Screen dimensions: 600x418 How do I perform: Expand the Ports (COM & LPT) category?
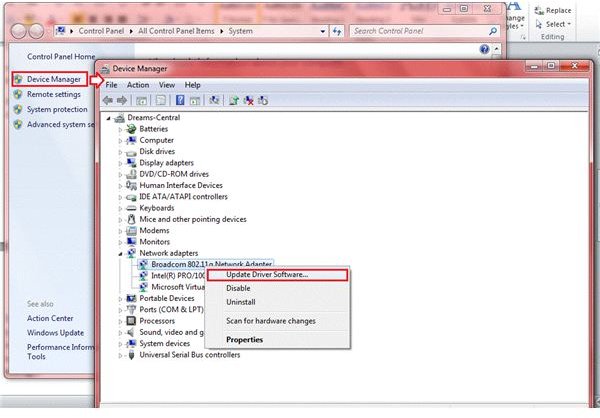pos(120,310)
